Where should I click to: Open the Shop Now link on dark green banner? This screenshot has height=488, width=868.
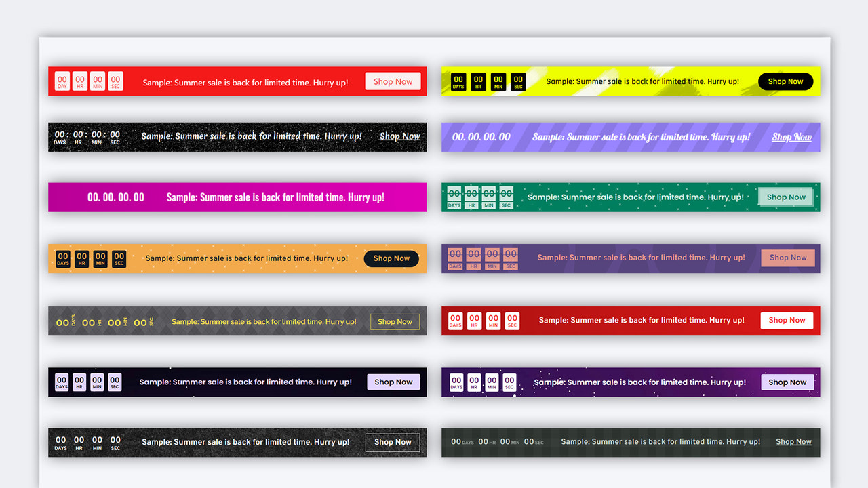click(793, 441)
